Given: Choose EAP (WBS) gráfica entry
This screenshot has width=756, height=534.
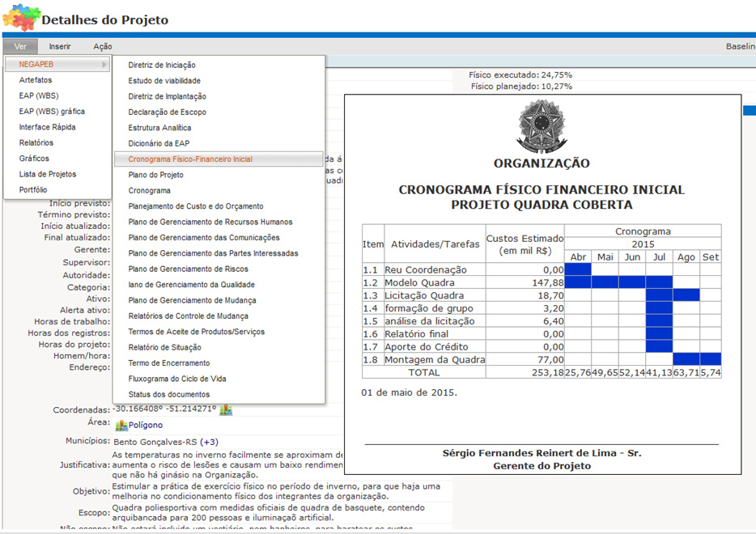Looking at the screenshot, I should point(52,112).
